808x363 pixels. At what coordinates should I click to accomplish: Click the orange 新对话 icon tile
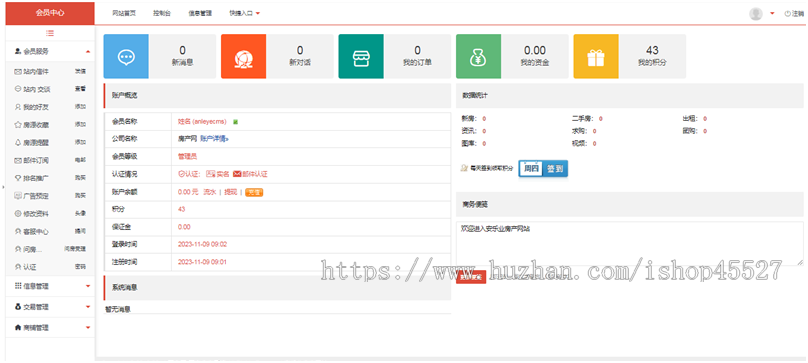click(243, 56)
